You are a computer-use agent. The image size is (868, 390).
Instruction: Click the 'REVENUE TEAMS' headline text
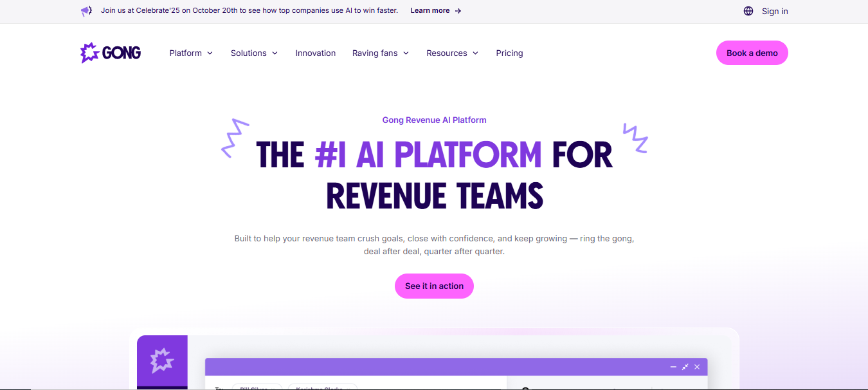(434, 196)
